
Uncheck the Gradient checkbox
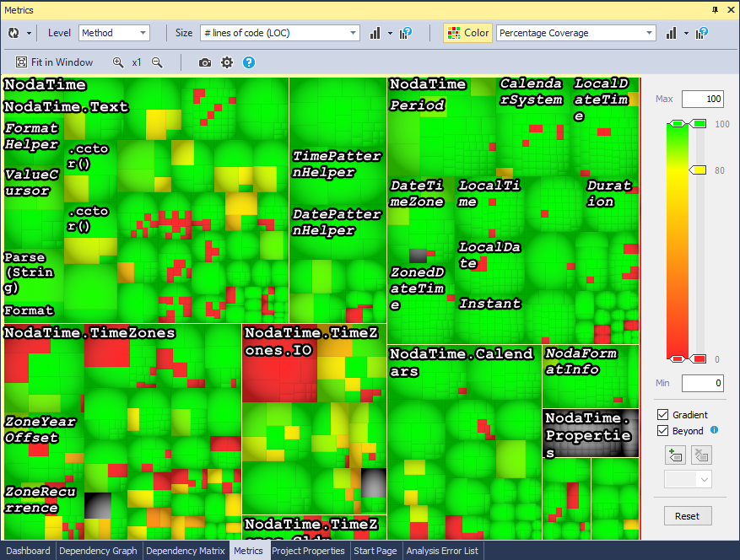click(x=662, y=415)
